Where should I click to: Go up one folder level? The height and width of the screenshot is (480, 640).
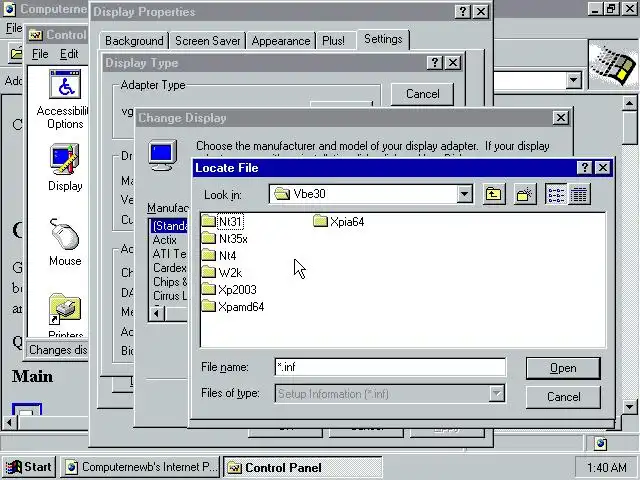[x=493, y=194]
